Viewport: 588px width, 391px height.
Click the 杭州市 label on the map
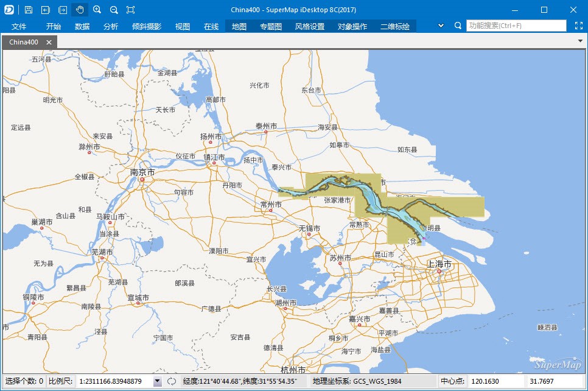293,370
